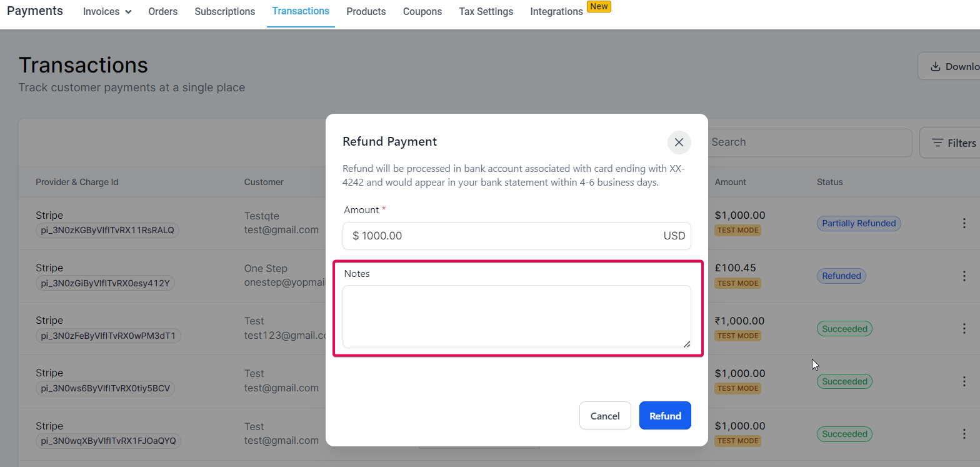Open Tax Settings tab
The image size is (980, 467).
[486, 11]
